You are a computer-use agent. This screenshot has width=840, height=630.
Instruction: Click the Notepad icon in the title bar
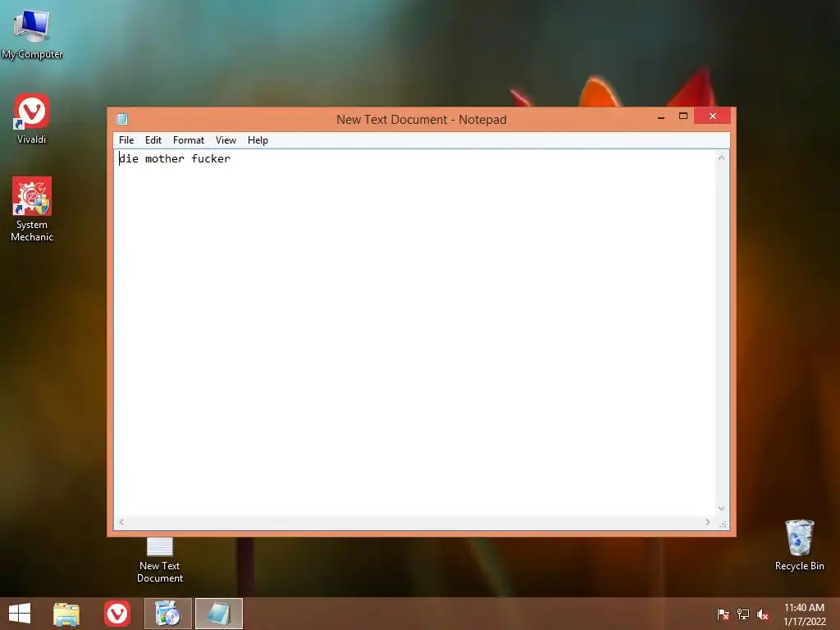point(122,119)
